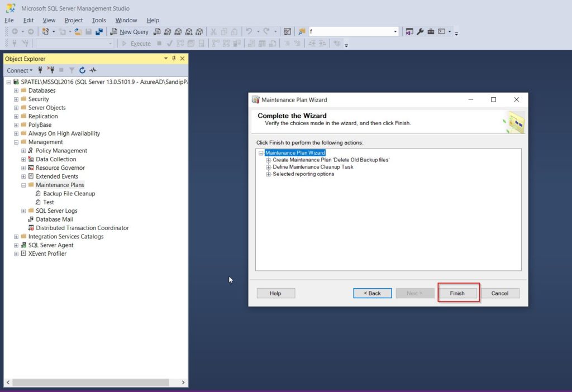
Task: Open the Window menu
Action: pyautogui.click(x=126, y=20)
